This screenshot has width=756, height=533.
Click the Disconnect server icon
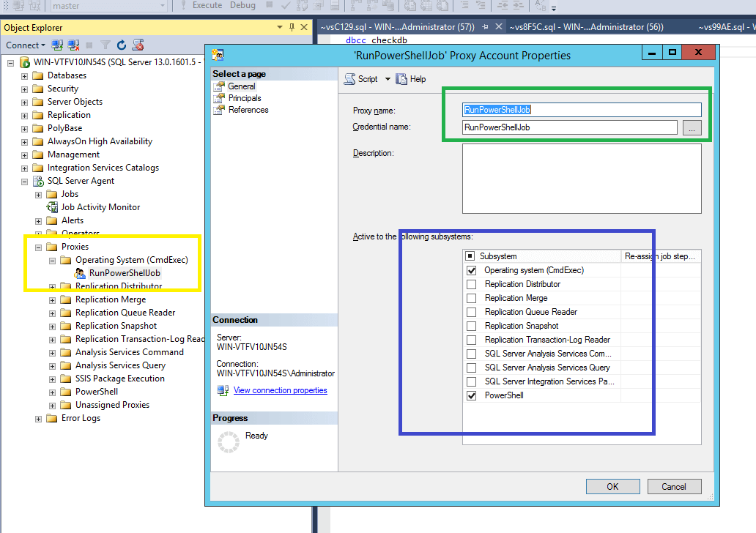[74, 45]
